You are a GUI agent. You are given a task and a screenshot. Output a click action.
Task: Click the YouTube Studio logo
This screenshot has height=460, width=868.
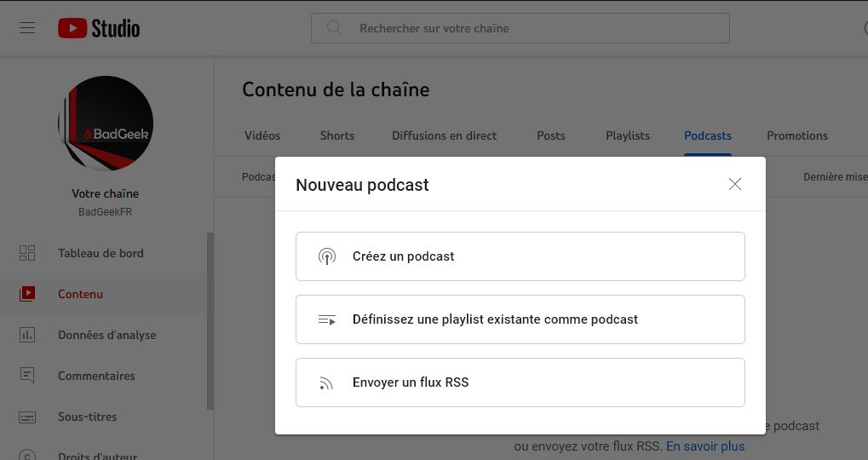(x=99, y=28)
